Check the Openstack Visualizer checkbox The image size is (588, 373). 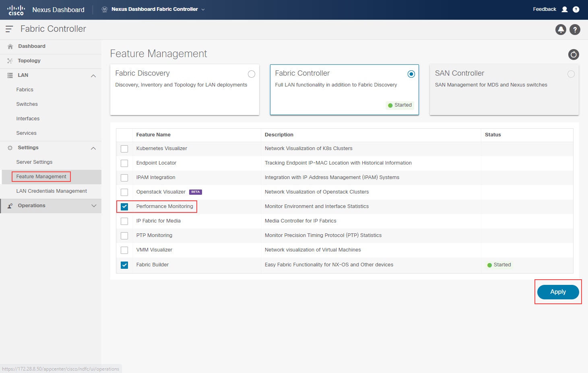[124, 192]
